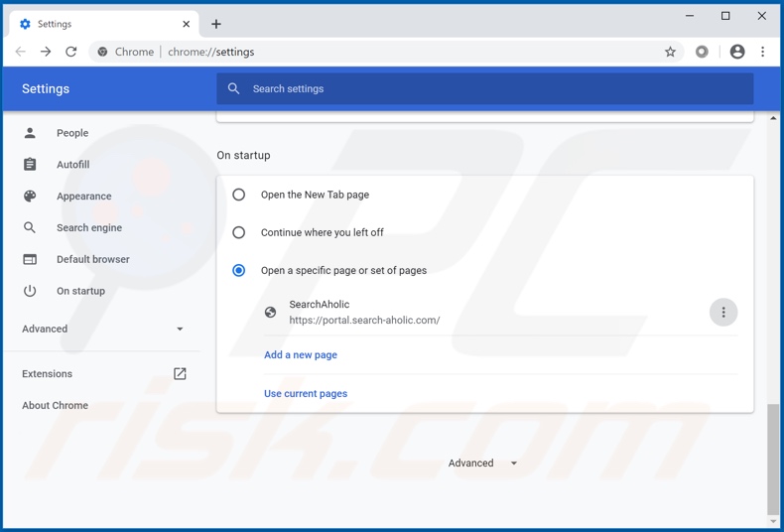Expand the Advanced section in the sidebar
Image resolution: width=784 pixels, height=532 pixels.
(102, 329)
